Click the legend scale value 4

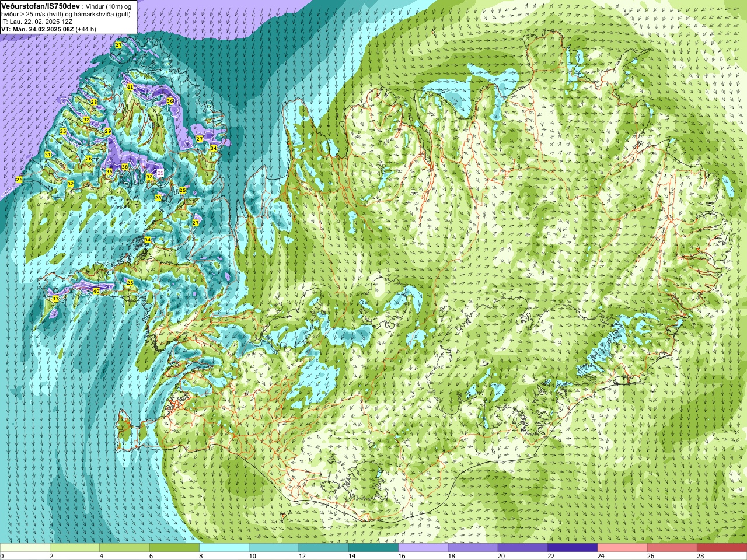pyautogui.click(x=102, y=556)
